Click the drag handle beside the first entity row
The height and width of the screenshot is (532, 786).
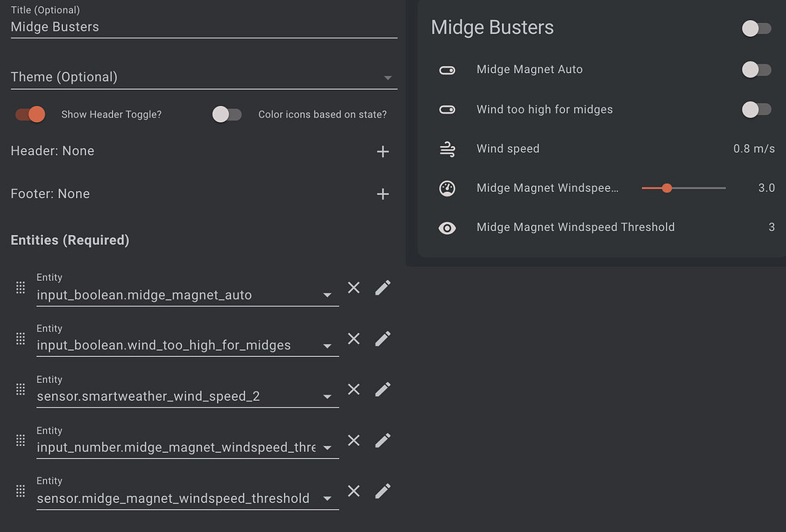pos(20,287)
